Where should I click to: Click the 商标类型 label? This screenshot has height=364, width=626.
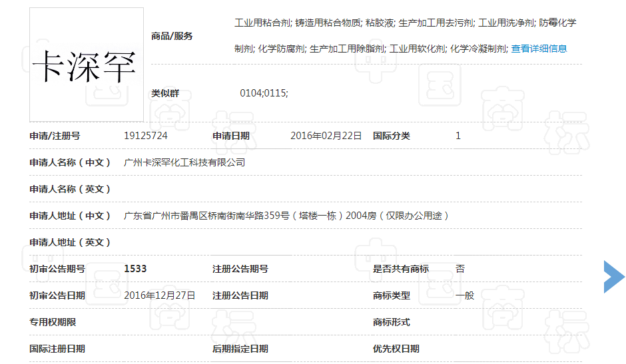(392, 295)
